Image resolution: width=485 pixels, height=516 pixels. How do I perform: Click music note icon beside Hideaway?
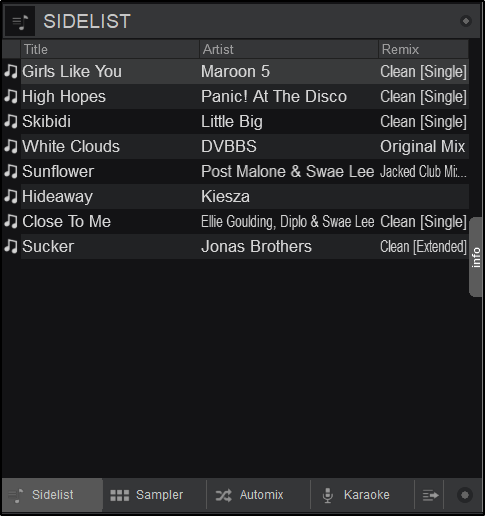tap(11, 196)
